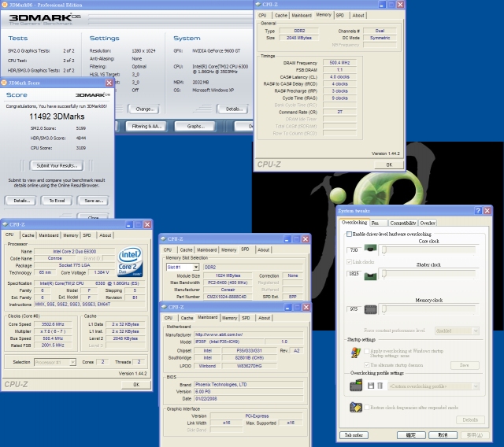
Task: Click Submit Your Results button
Action: tap(57, 166)
